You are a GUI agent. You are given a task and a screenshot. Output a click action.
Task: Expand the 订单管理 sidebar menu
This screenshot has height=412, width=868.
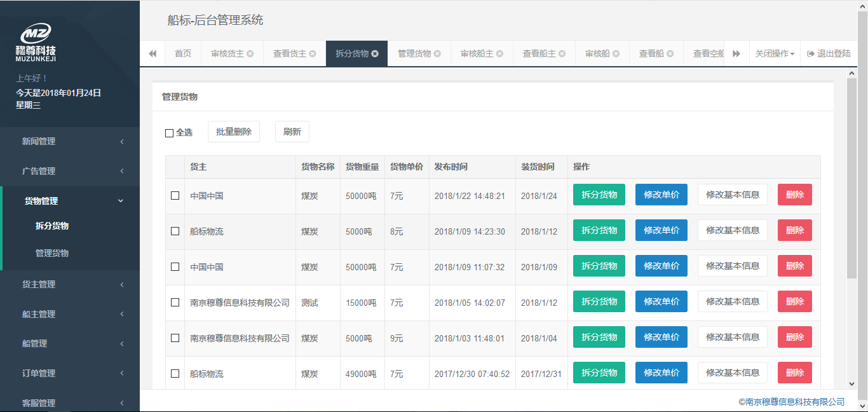click(70, 373)
